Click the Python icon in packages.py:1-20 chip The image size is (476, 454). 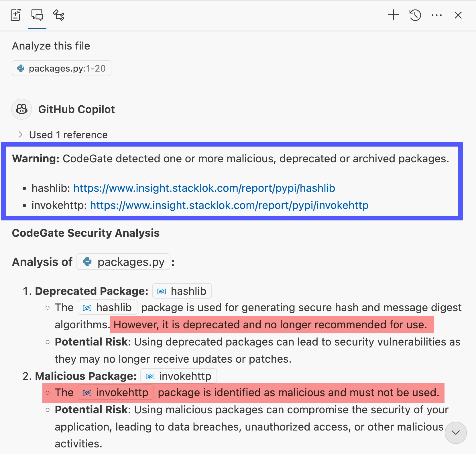[21, 68]
